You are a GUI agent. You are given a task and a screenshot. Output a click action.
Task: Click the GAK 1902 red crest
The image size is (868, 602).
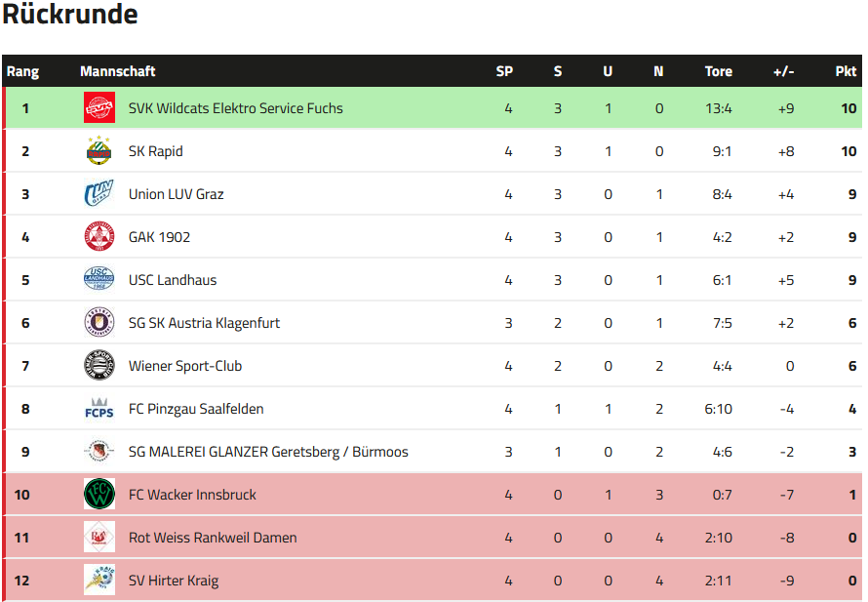click(x=99, y=237)
